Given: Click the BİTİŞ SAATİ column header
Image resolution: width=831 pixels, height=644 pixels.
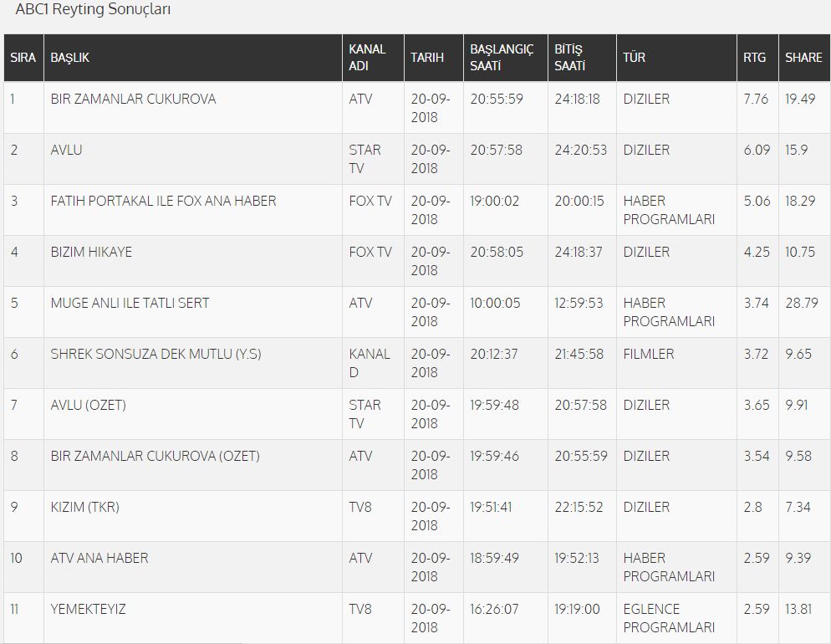Looking at the screenshot, I should click(x=569, y=58).
